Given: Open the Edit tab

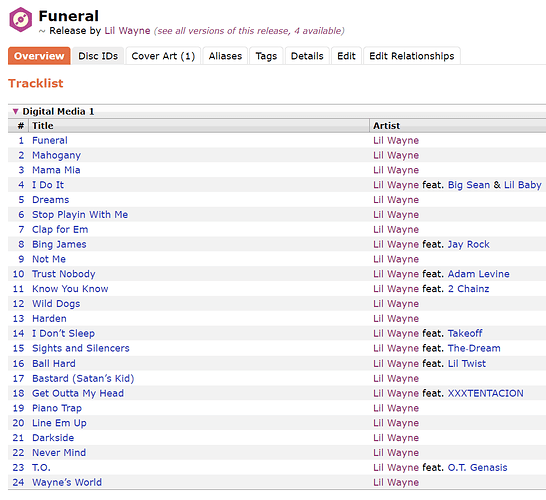Looking at the screenshot, I should 346,56.
